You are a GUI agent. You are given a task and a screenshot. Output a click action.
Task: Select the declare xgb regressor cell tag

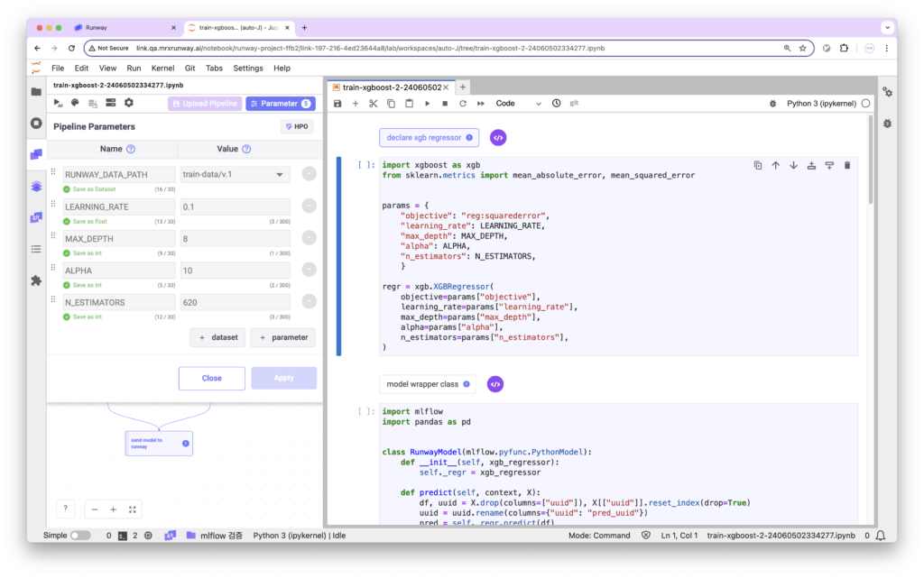pos(429,138)
